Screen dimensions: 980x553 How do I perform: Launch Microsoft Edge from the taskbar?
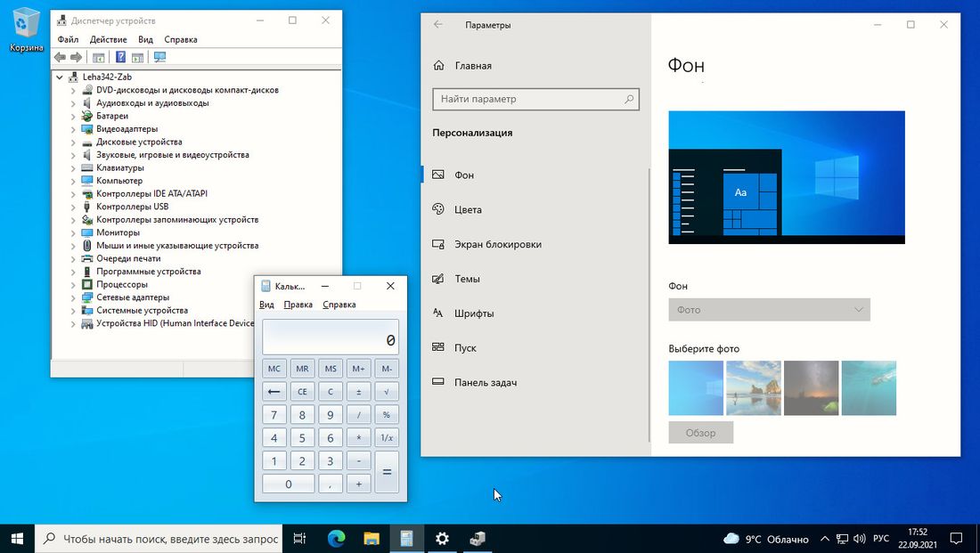coord(336,539)
